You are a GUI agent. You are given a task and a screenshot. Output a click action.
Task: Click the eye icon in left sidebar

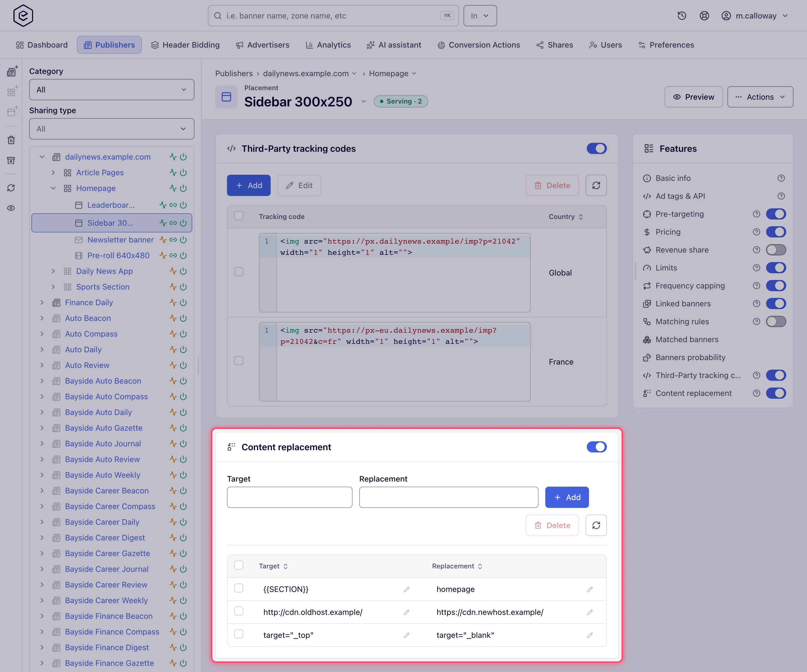pyautogui.click(x=11, y=208)
